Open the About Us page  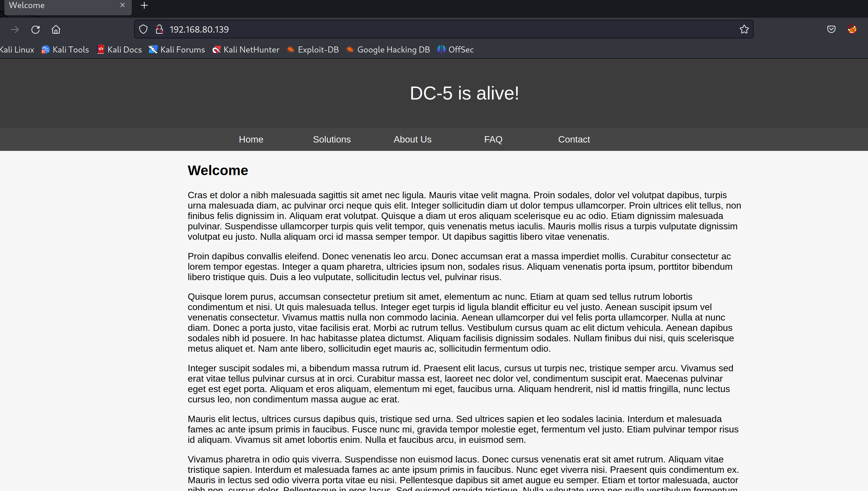coord(412,139)
